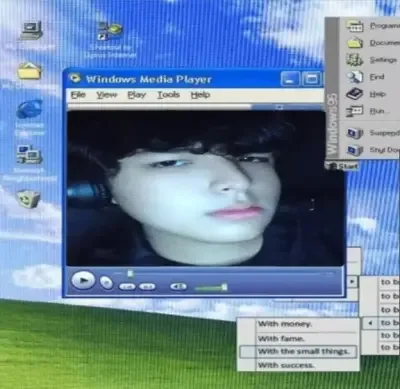Viewport: 400px width, 389px height.
Task: Launch Internet Explorer from the desktop
Action: coord(29,109)
